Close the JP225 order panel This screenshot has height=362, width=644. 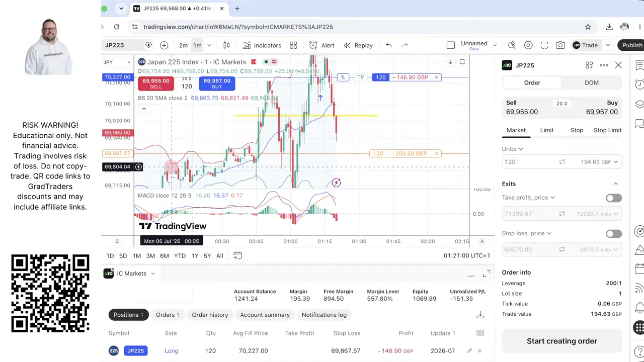click(x=618, y=65)
